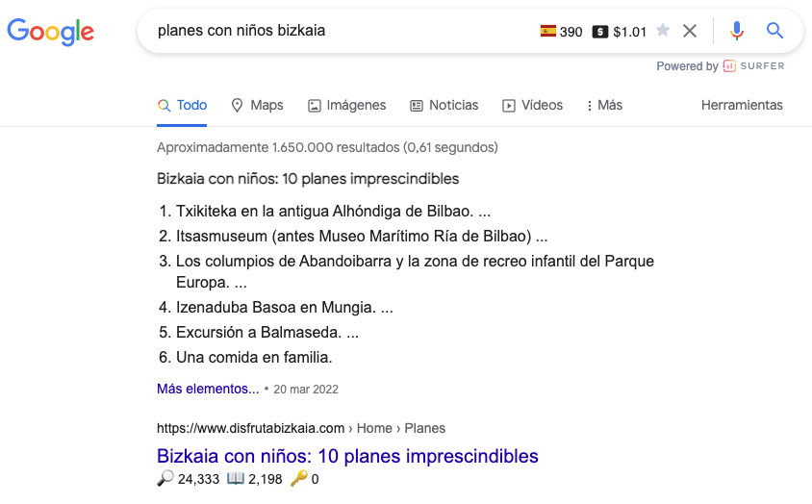Click the CPC dollar badge icon

pos(599,32)
